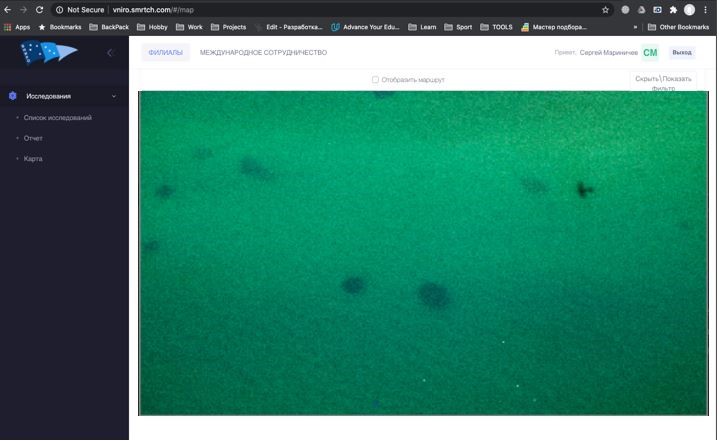Click the browser forward arrow
Viewport: 719px width, 441px height.
click(x=23, y=10)
